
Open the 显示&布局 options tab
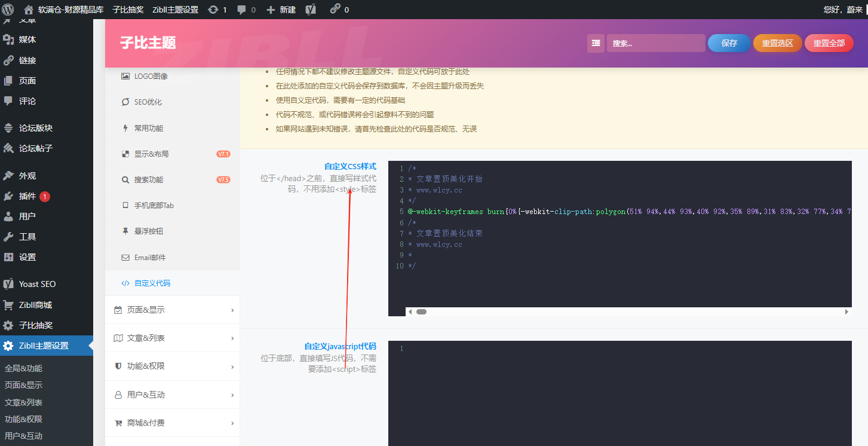(173, 154)
